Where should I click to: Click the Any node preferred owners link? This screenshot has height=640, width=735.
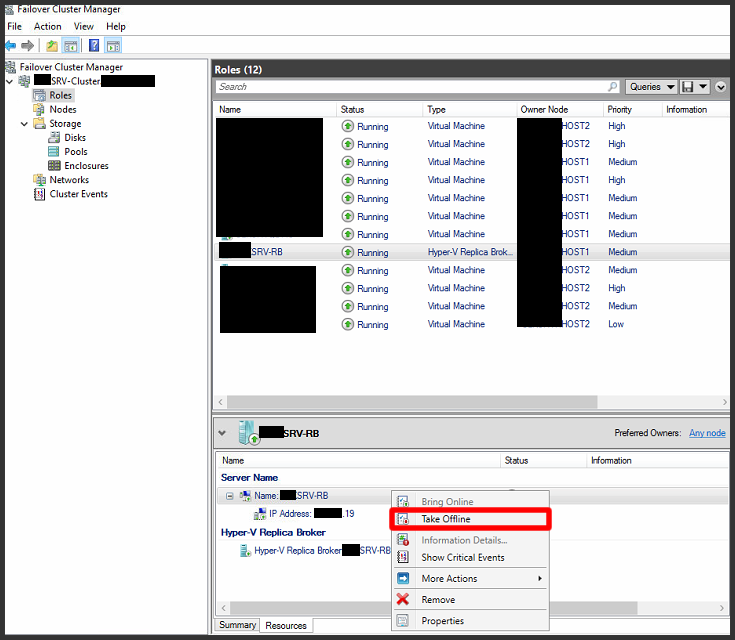(707, 433)
